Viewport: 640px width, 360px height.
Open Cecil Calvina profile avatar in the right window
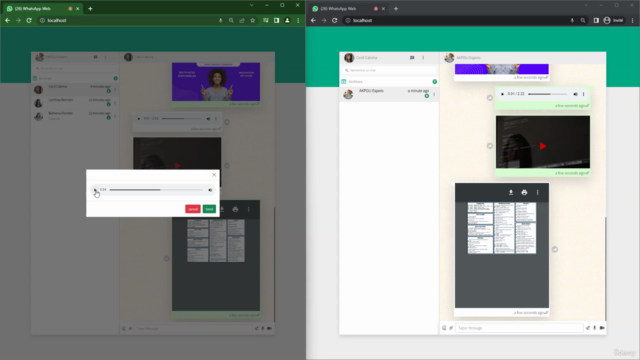(x=349, y=58)
